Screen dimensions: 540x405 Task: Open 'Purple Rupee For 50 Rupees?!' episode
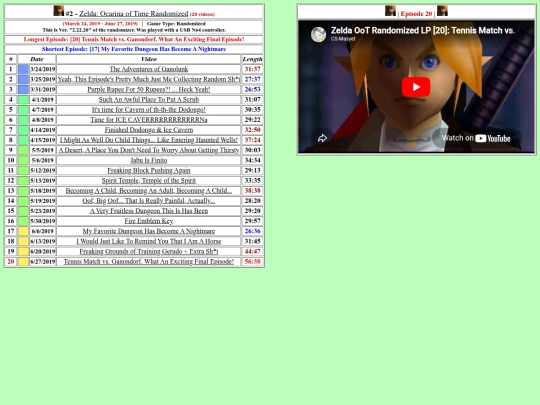pos(149,89)
